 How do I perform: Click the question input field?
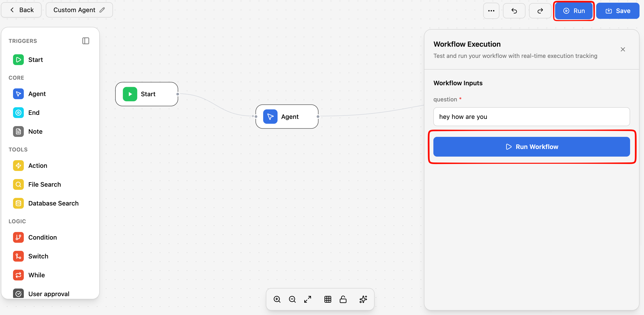point(531,117)
